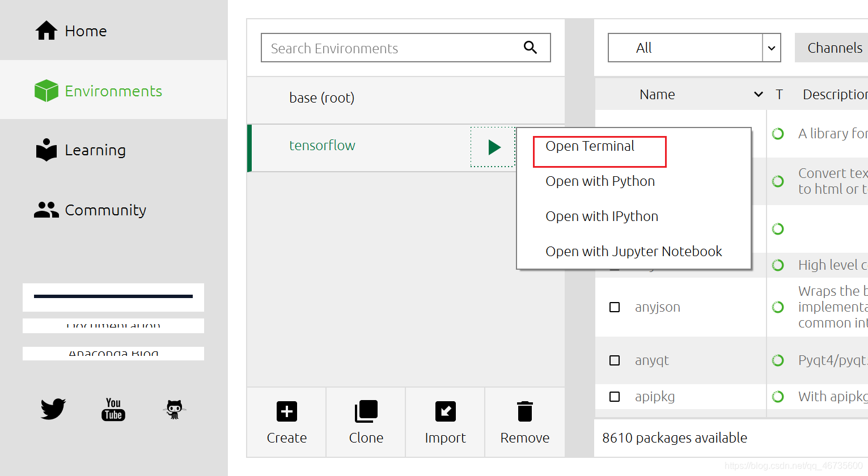The width and height of the screenshot is (868, 476).
Task: Click status circle beside 'High level'
Action: (778, 265)
